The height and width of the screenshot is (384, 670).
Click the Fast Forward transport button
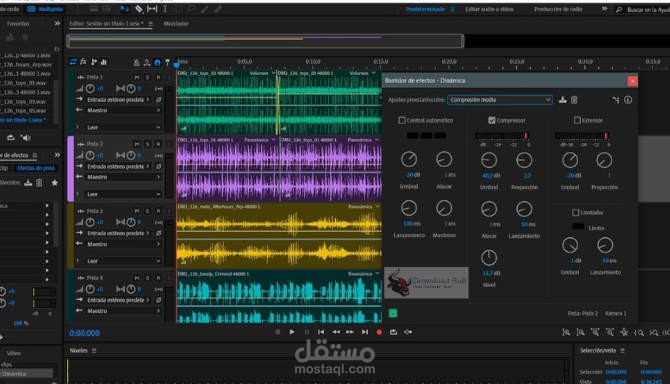click(350, 332)
